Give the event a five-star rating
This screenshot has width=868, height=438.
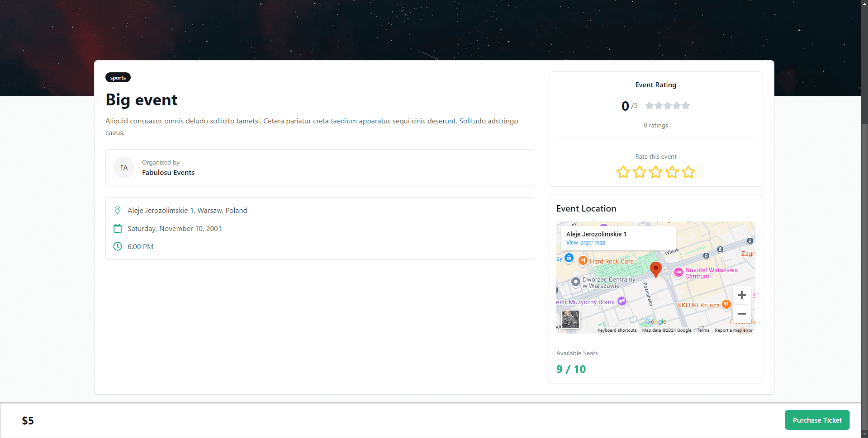tap(688, 172)
